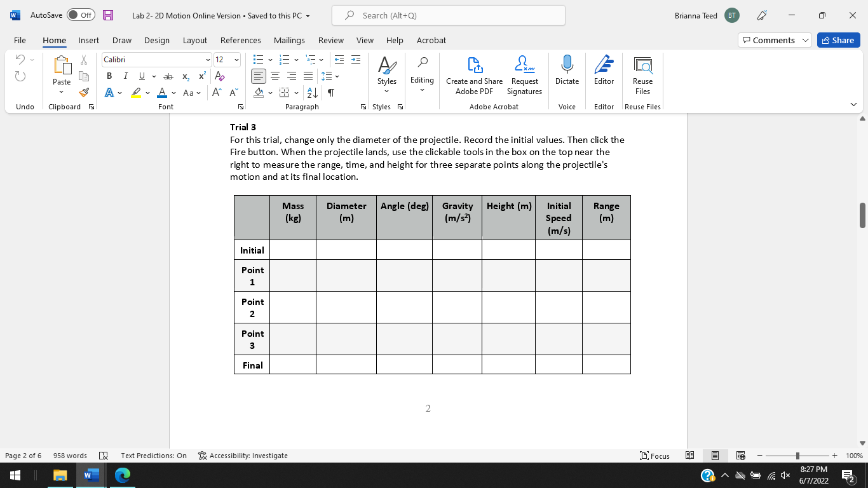Open Microsoft Edge from the taskbar
Image resolution: width=868 pixels, height=488 pixels.
(123, 475)
